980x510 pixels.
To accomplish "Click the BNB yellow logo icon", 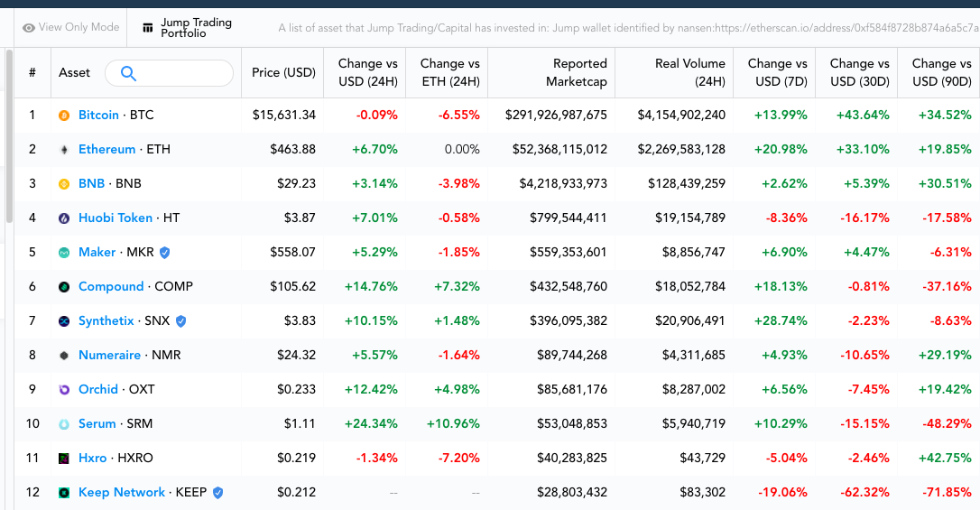I will [x=64, y=184].
